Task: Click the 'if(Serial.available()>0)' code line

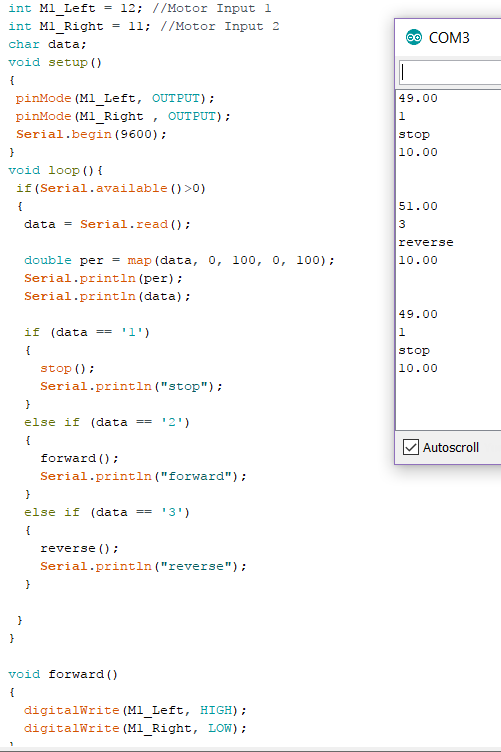Action: pyautogui.click(x=111, y=188)
